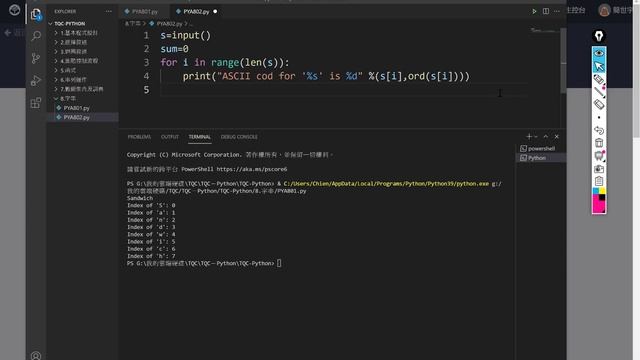Image resolution: width=640 pixels, height=360 pixels.
Task: Open the PROBLEMS panel tab
Action: pyautogui.click(x=139, y=137)
